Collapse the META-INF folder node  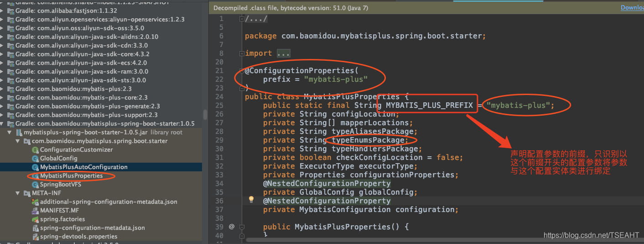18,193
